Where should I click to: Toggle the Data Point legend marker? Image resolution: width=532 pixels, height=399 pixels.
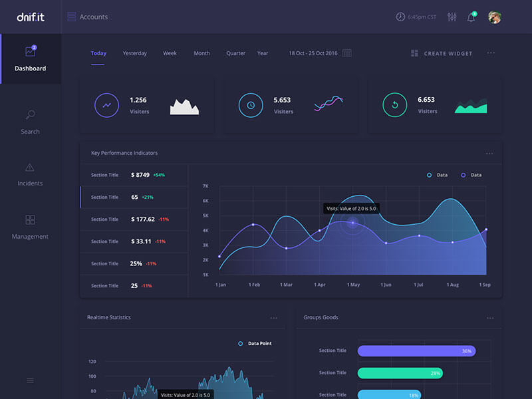pyautogui.click(x=241, y=344)
